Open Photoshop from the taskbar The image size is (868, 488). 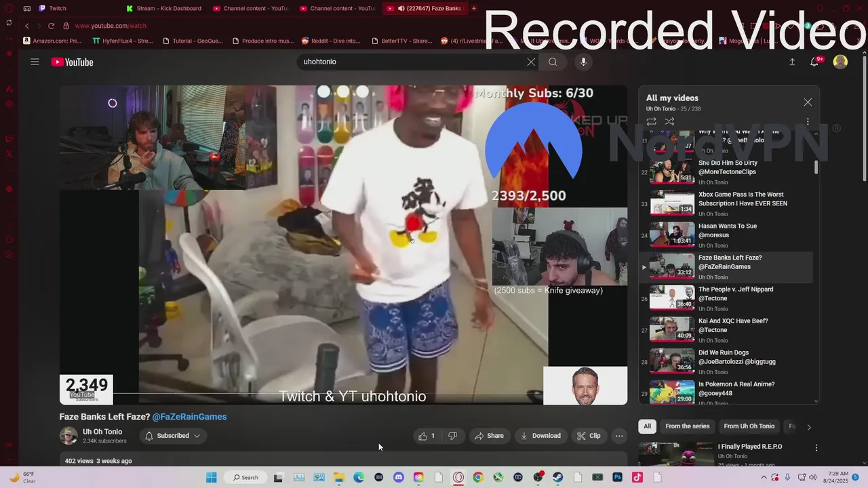pos(617,477)
